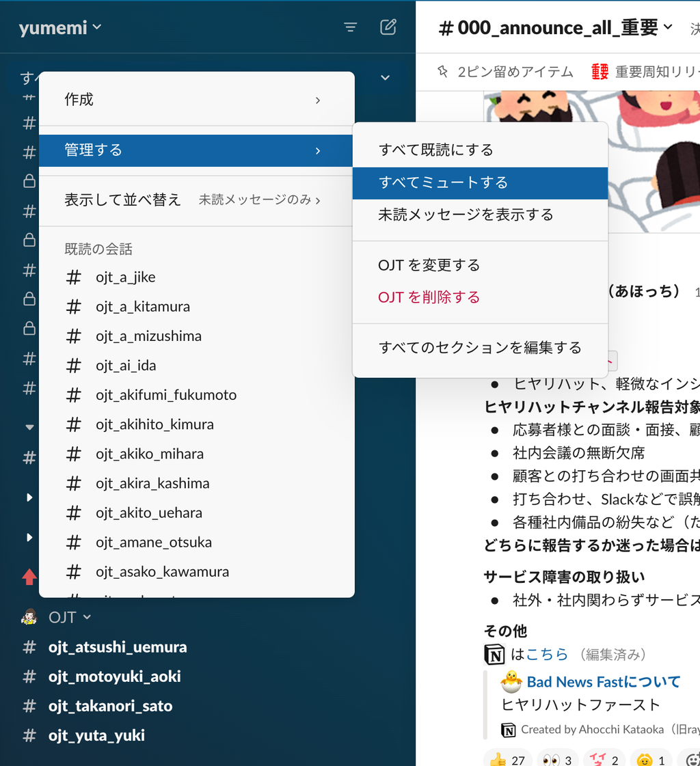The image size is (700, 766).
Task: Select すべてミュートする menu option
Action: [x=480, y=182]
